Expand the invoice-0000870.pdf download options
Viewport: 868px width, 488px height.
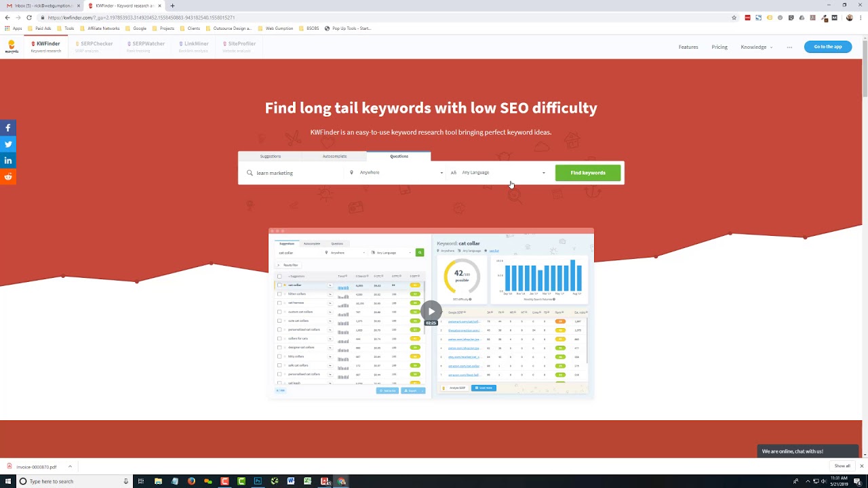point(69,466)
